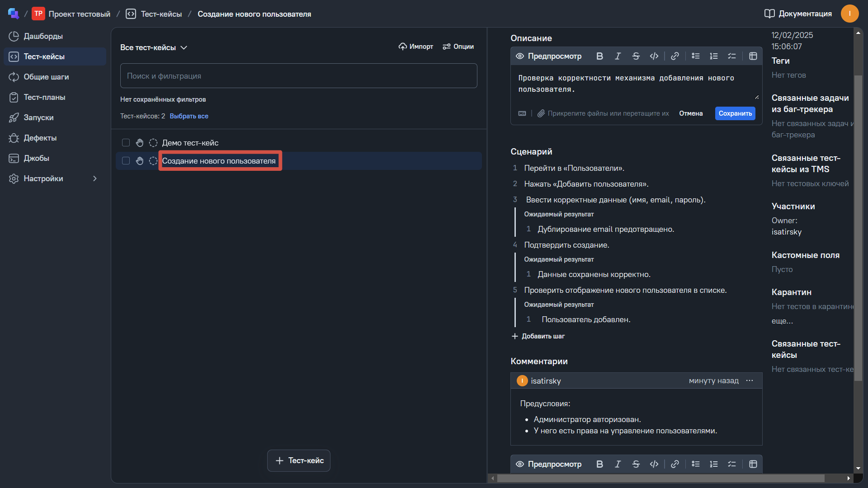The image size is (868, 488).
Task: Insert code block in description editor
Action: (x=654, y=56)
